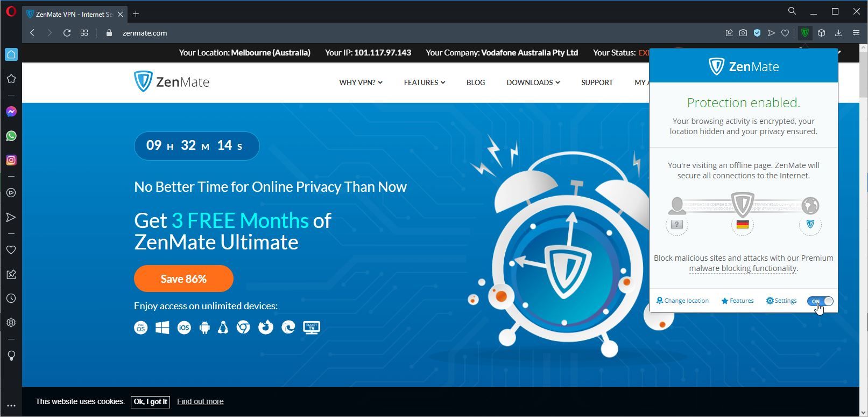Open the sidebar Player icon
Image resolution: width=868 pixels, height=417 pixels.
[x=11, y=193]
